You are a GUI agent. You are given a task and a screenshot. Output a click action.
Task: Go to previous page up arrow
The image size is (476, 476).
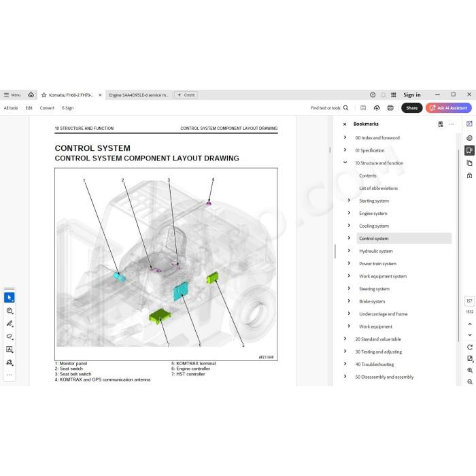point(470,324)
